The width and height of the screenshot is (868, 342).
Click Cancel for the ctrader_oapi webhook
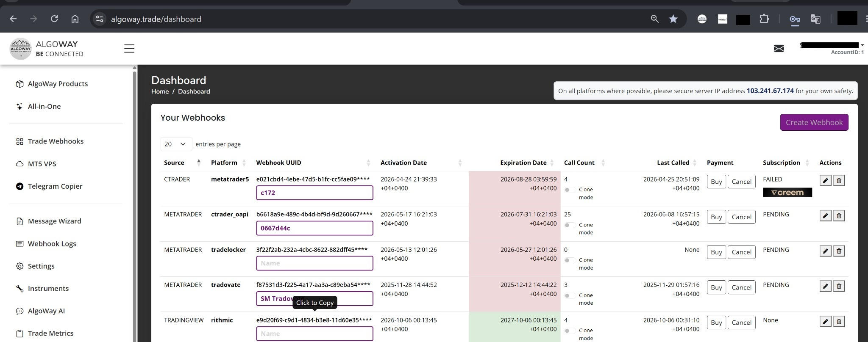741,217
